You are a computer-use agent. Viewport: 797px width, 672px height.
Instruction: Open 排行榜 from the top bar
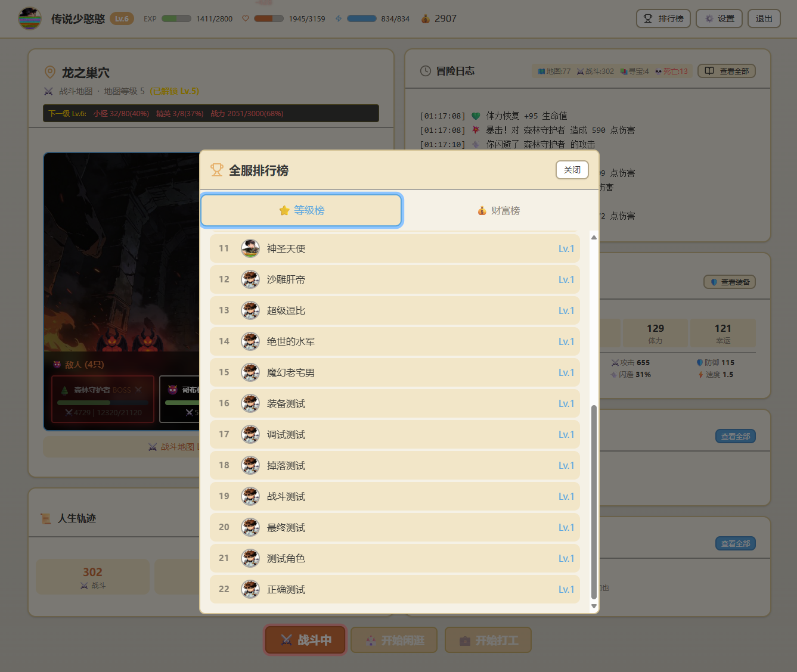coord(663,18)
